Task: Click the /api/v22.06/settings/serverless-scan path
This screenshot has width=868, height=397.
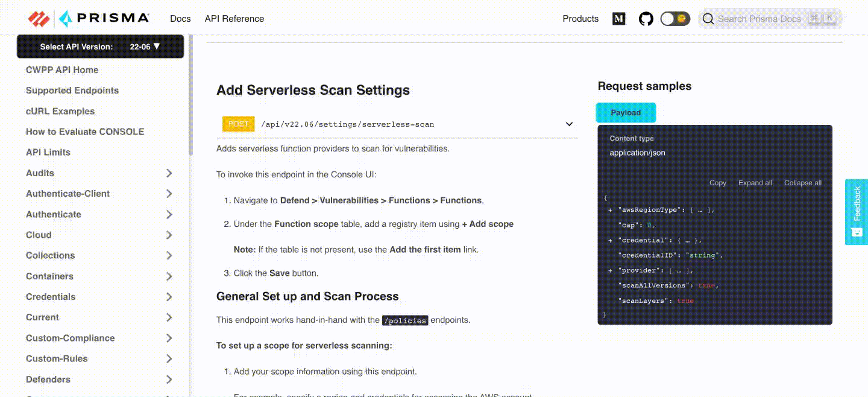Action: click(347, 124)
